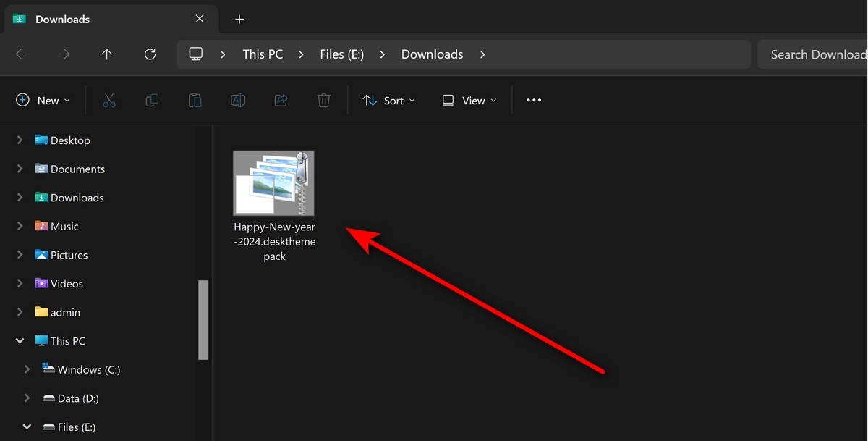Click the Happy-New-year-2024.deskthemepack file name
Screen dimensions: 868x441
point(274,241)
